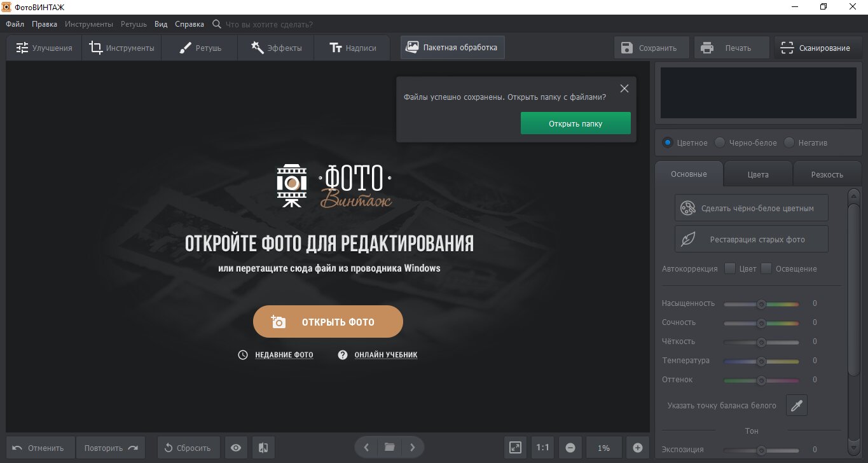Open the Вид menu

pos(161,24)
